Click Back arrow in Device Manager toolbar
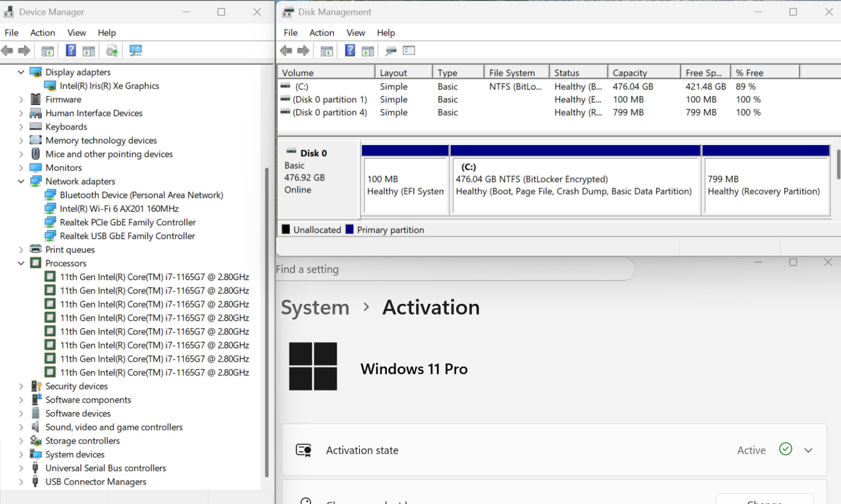This screenshot has width=841, height=504. [7, 51]
